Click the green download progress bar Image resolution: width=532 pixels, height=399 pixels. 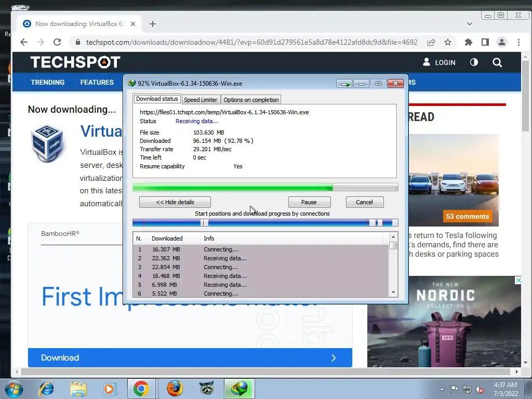tap(265, 187)
